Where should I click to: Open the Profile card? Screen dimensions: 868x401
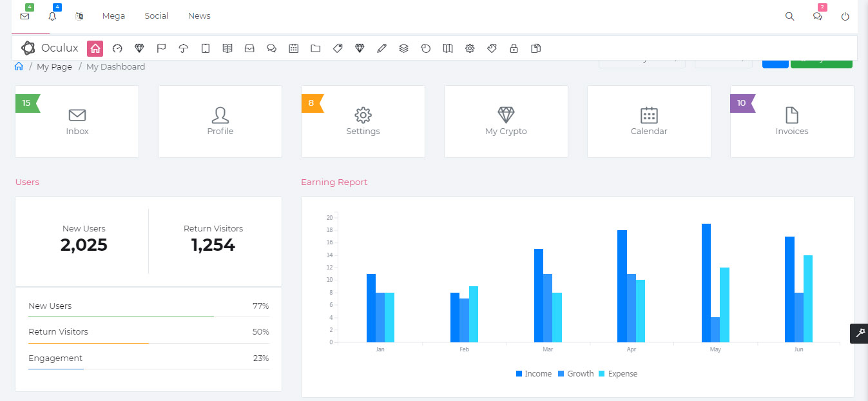click(220, 121)
